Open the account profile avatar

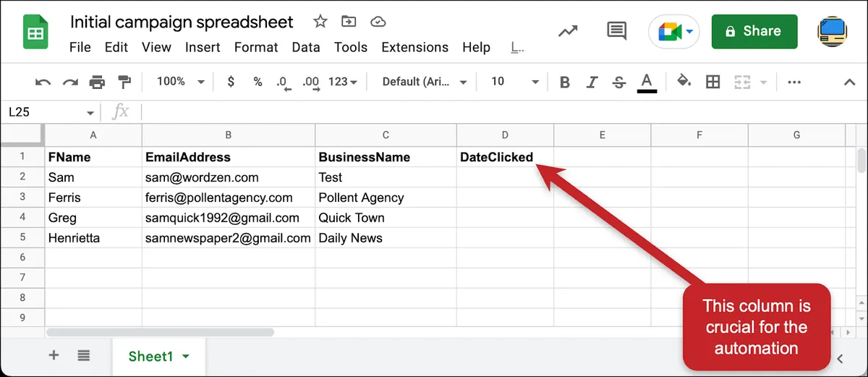(x=832, y=31)
